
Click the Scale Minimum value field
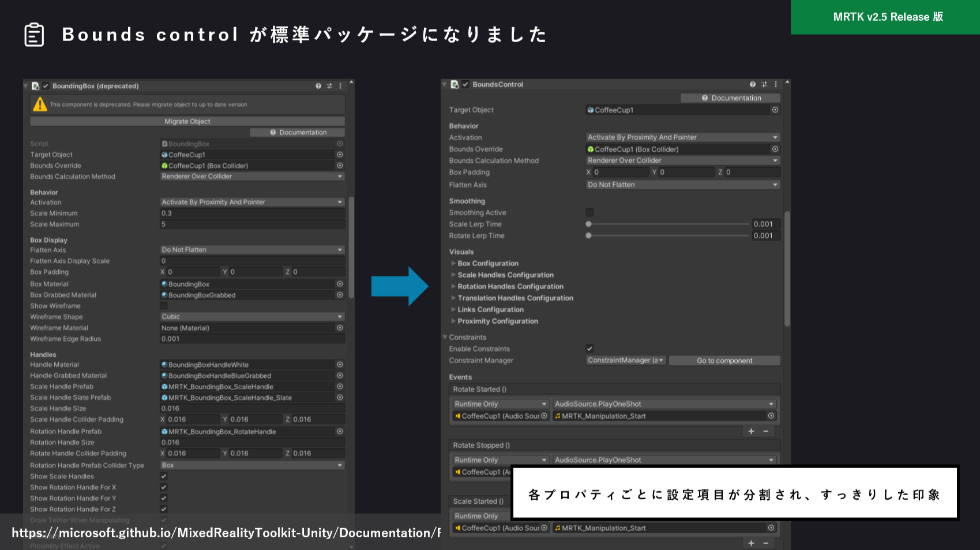pos(253,214)
